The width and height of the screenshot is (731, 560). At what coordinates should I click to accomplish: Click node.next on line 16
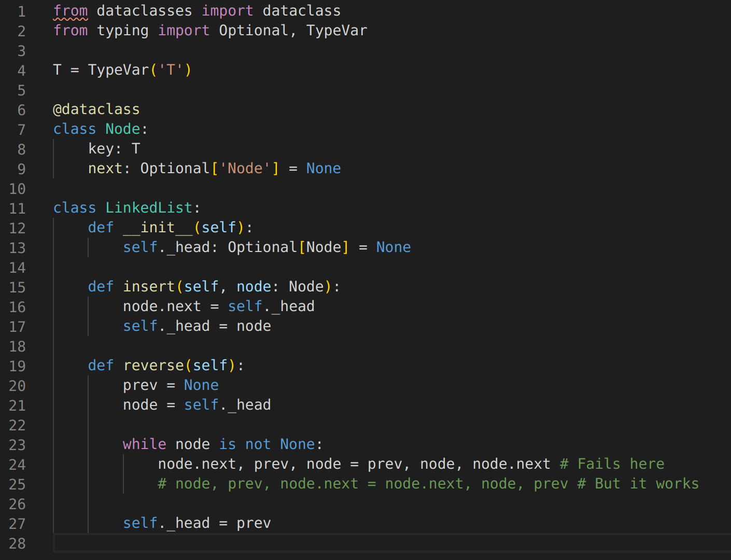[x=161, y=306]
